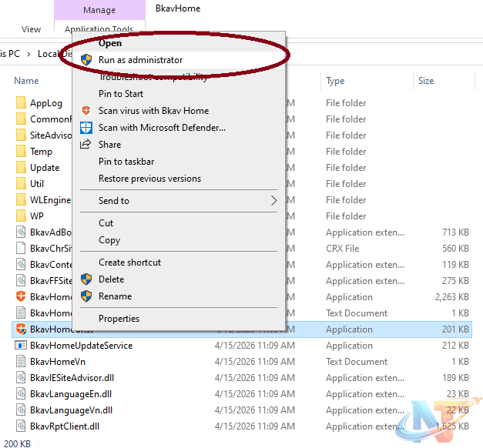The image size is (483, 448).
Task: Select Run as administrator
Action: click(x=140, y=60)
